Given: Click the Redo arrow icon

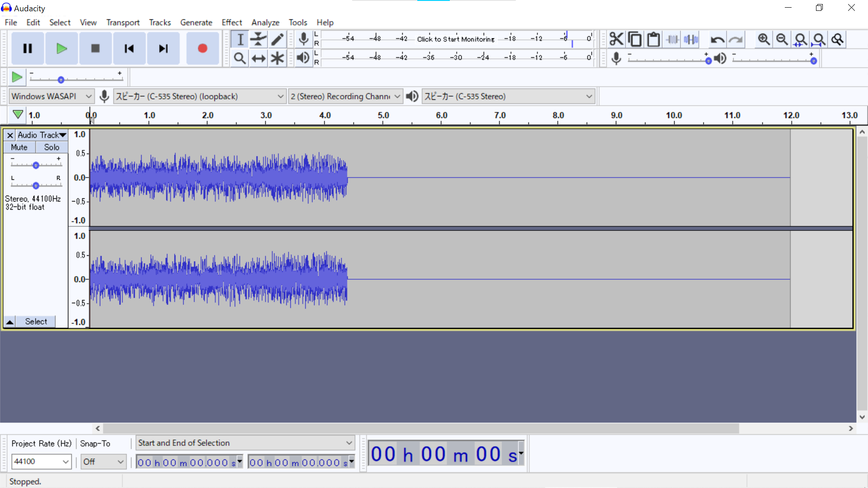Looking at the screenshot, I should tap(736, 39).
